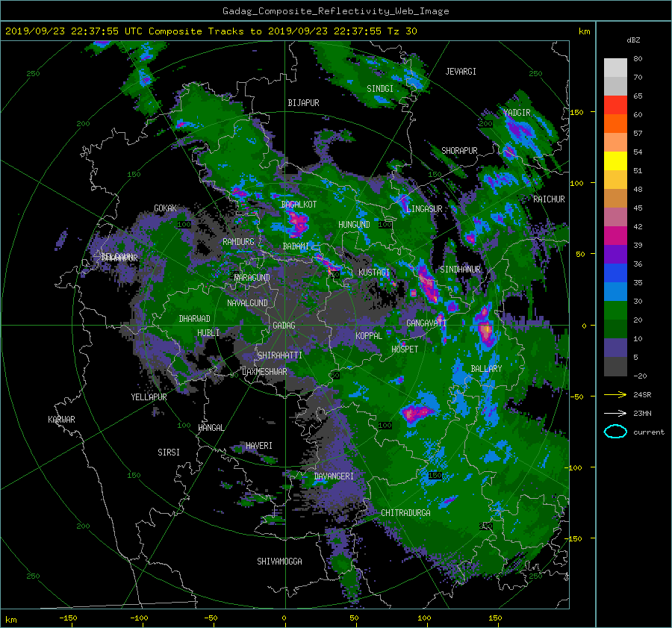The image size is (672, 628).
Task: Click the HANGAL city label
Action: (211, 428)
